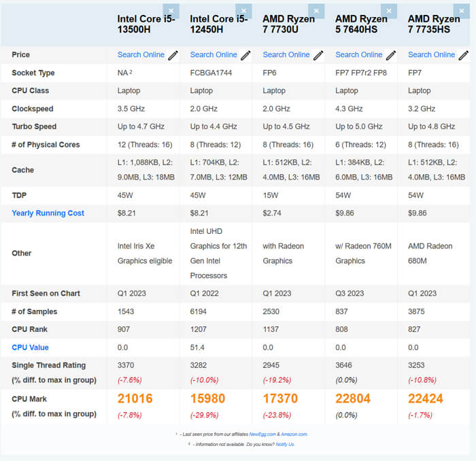Search Online price for i5-13500H
Image resolution: width=476 pixels, height=461 pixels.
point(141,54)
